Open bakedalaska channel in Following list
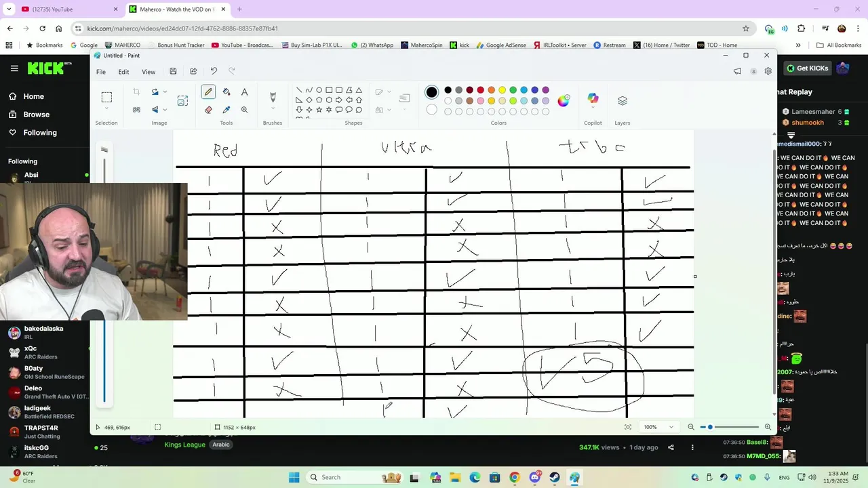868x488 pixels. (43, 332)
